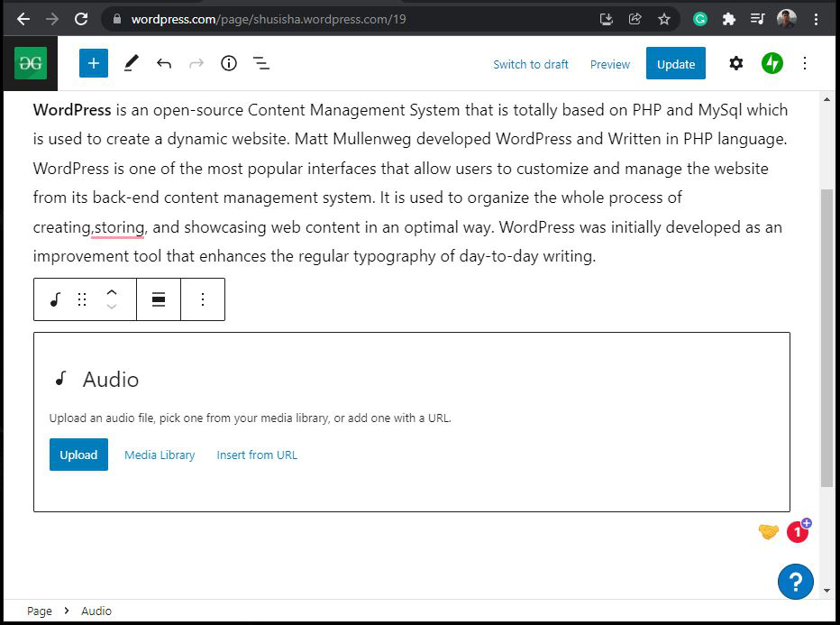Open document details info icon
The width and height of the screenshot is (840, 625).
tap(229, 63)
